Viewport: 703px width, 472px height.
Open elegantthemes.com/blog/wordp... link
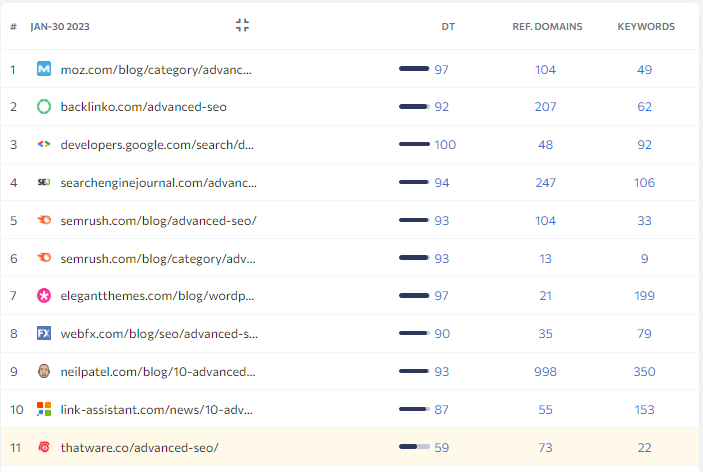coord(157,296)
